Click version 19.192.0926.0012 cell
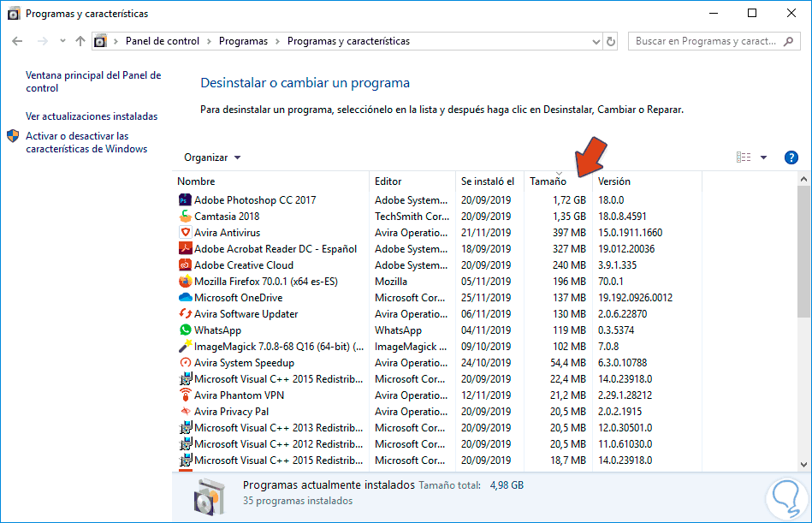Viewport: 812px width, 523px height. [x=636, y=298]
